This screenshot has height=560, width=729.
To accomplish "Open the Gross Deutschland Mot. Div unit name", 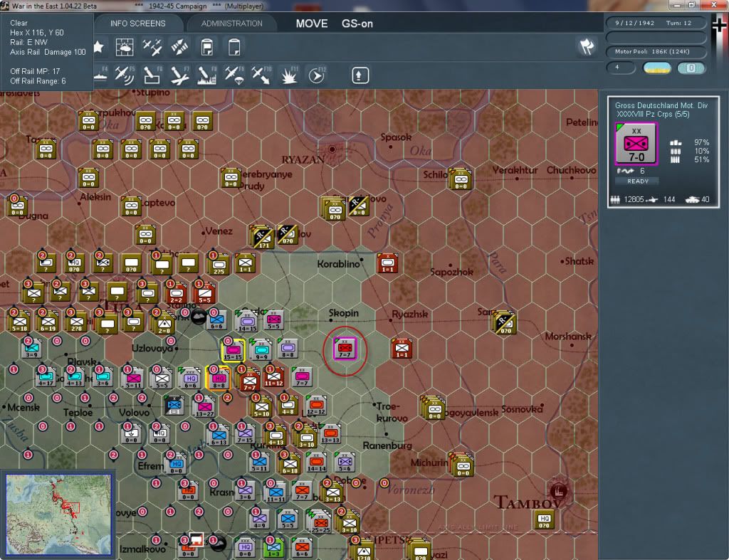I will click(661, 105).
